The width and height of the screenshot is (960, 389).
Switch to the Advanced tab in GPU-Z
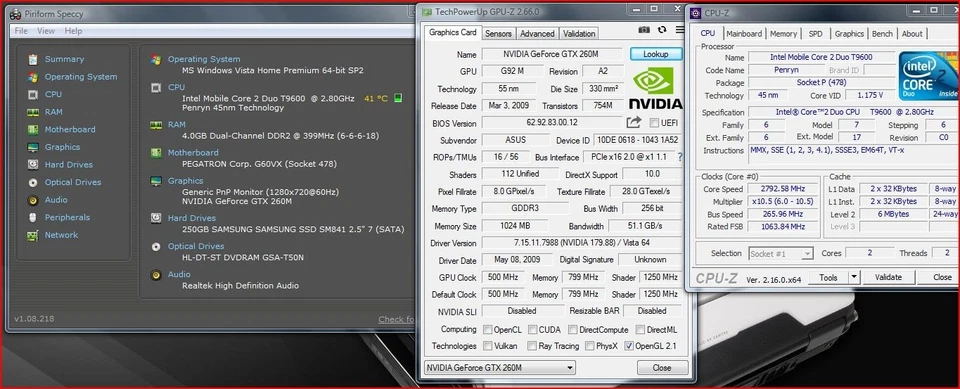tap(538, 34)
